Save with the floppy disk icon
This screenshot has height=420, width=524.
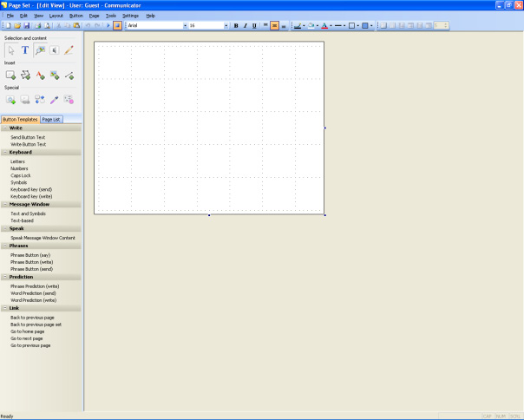pos(27,25)
